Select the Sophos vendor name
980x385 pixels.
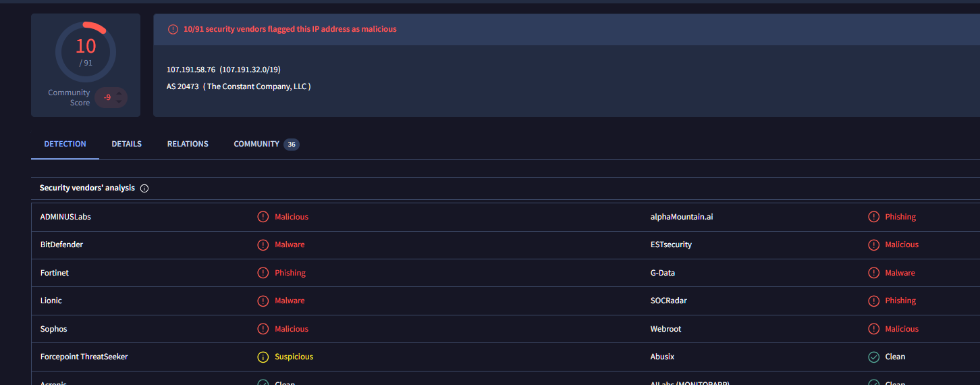tap(54, 329)
